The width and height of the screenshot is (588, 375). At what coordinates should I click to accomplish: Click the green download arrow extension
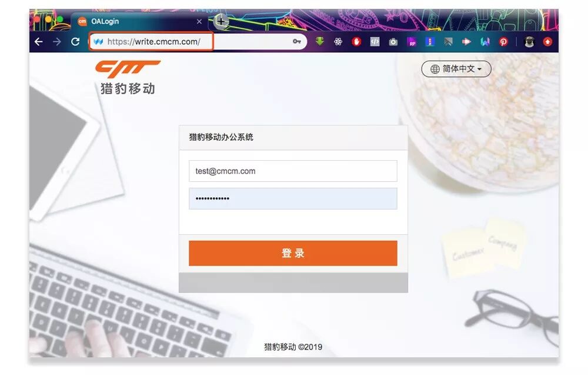[x=319, y=41]
